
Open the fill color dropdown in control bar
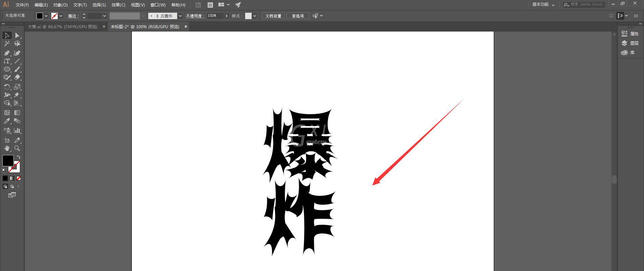(x=46, y=16)
